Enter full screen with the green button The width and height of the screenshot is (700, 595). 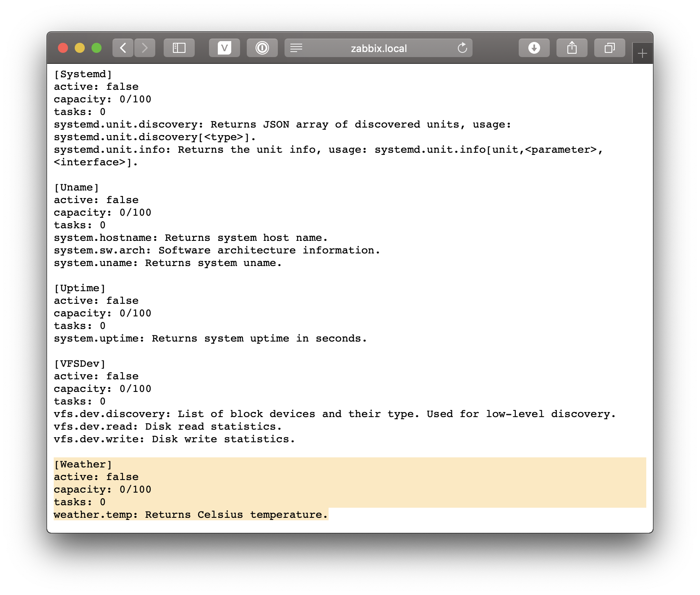coord(97,48)
